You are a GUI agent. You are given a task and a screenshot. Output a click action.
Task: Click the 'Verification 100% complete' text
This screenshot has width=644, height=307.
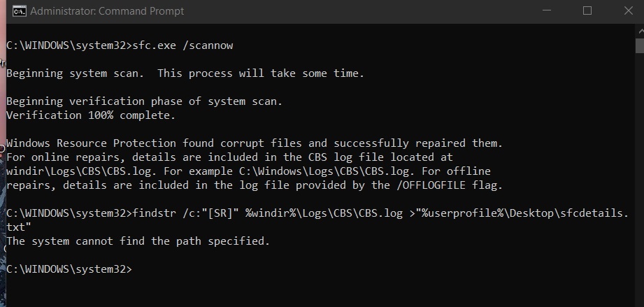tap(91, 115)
